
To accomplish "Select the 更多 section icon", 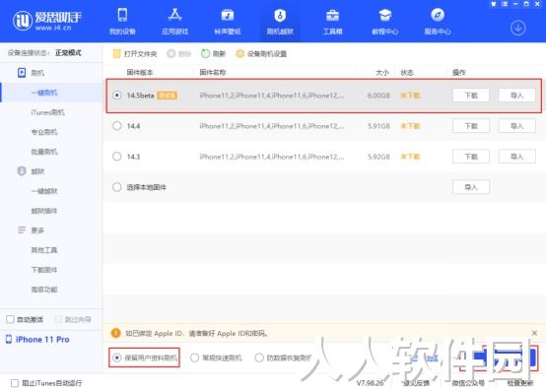I will pos(22,229).
